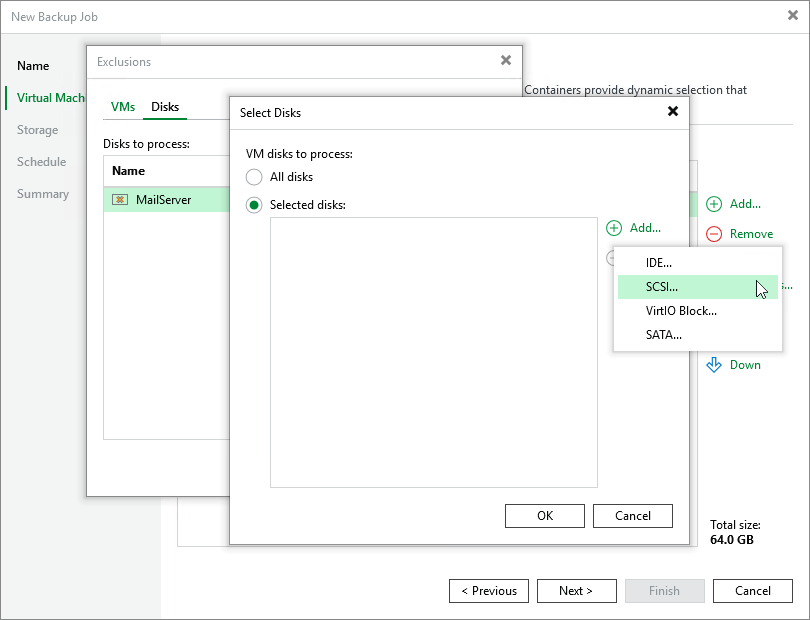Choose VirtIO Block... from the Add menu

pos(697,311)
